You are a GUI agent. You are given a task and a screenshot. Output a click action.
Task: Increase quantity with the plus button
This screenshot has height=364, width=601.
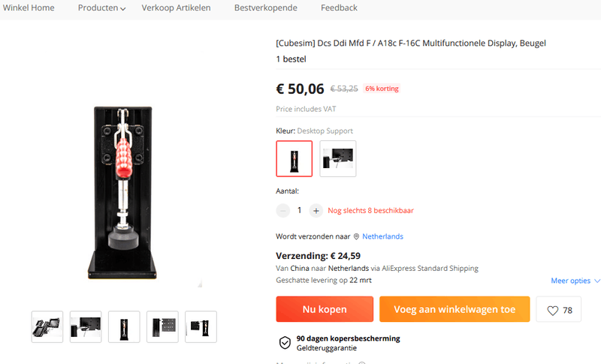click(x=316, y=210)
